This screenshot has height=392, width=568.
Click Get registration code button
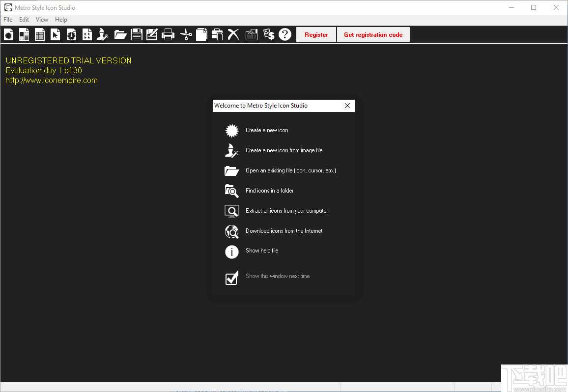pyautogui.click(x=373, y=35)
